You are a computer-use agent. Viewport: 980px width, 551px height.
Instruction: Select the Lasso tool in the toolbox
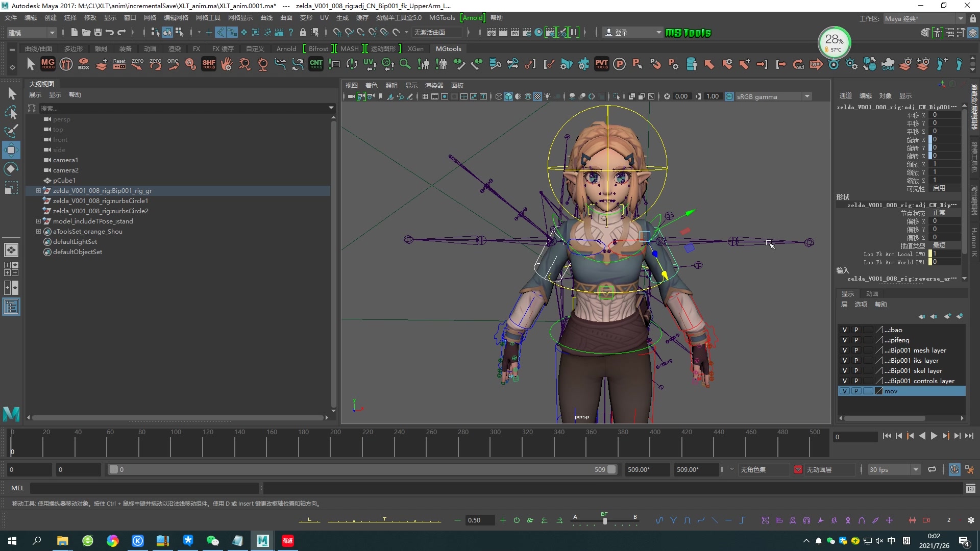point(11,112)
